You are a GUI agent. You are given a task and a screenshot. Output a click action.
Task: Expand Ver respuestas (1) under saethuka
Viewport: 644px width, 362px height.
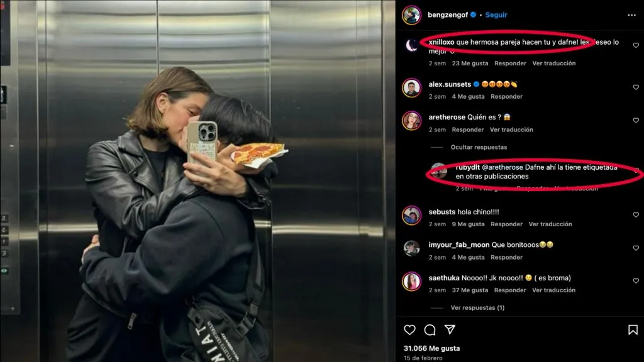477,307
